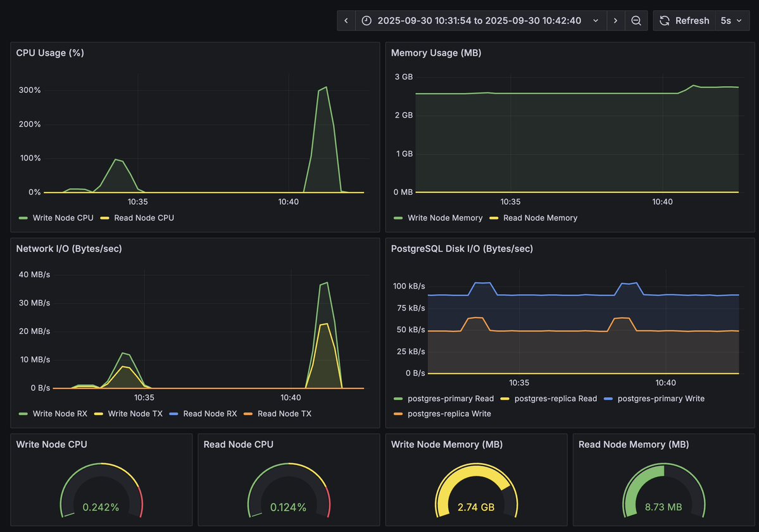Viewport: 759px width, 532px height.
Task: Shift time range backward with left arrow
Action: 346,21
